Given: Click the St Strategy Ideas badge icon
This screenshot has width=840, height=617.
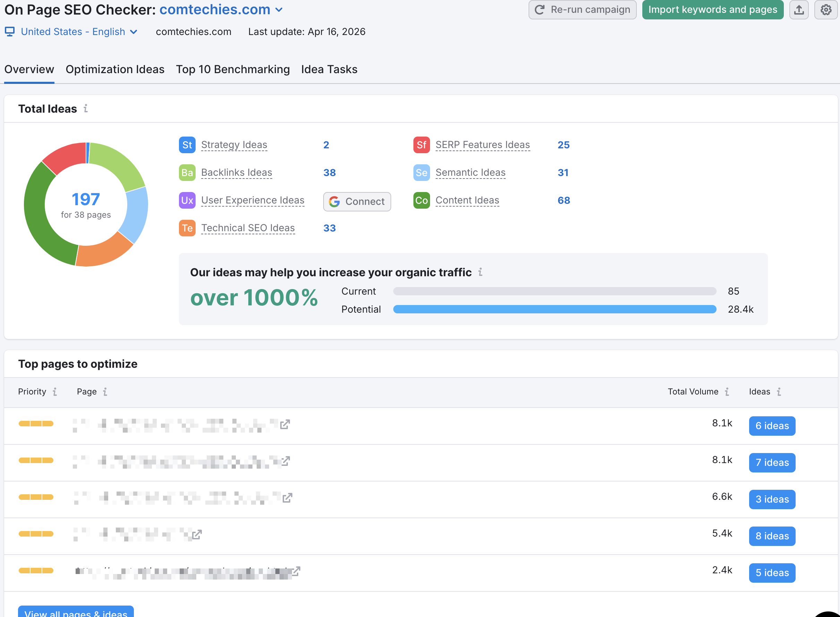Looking at the screenshot, I should point(187,145).
